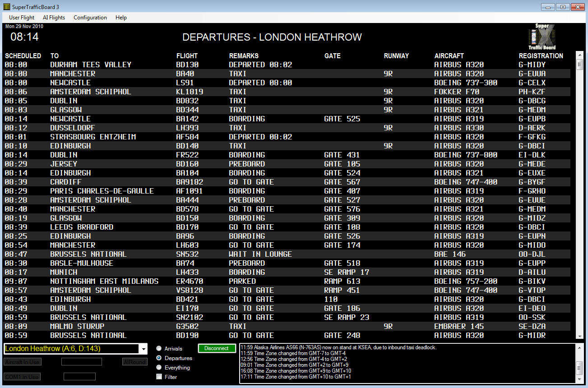Image resolution: width=588 pixels, height=388 pixels.
Task: Click the Super Traffic Board logo image
Action: [x=541, y=37]
